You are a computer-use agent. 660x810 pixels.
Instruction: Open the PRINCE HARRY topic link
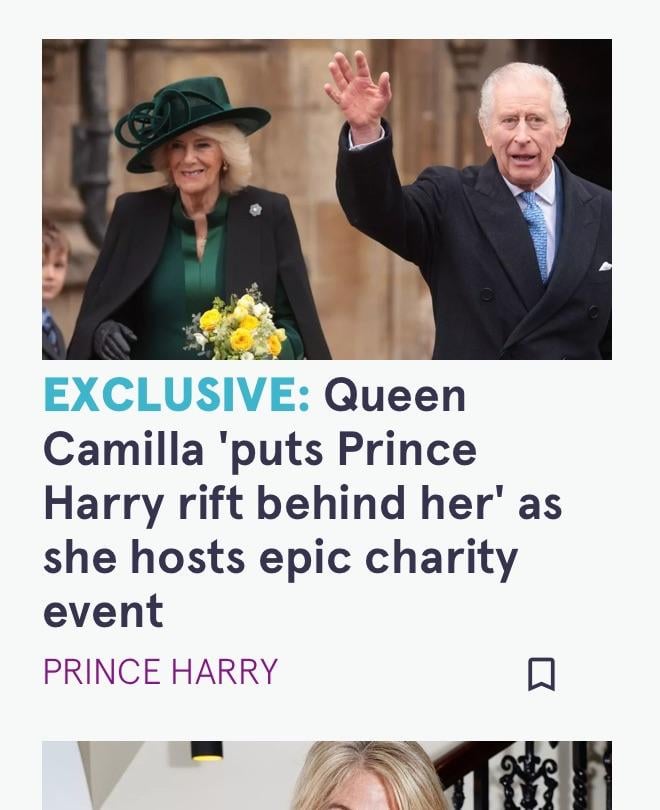coord(161,671)
